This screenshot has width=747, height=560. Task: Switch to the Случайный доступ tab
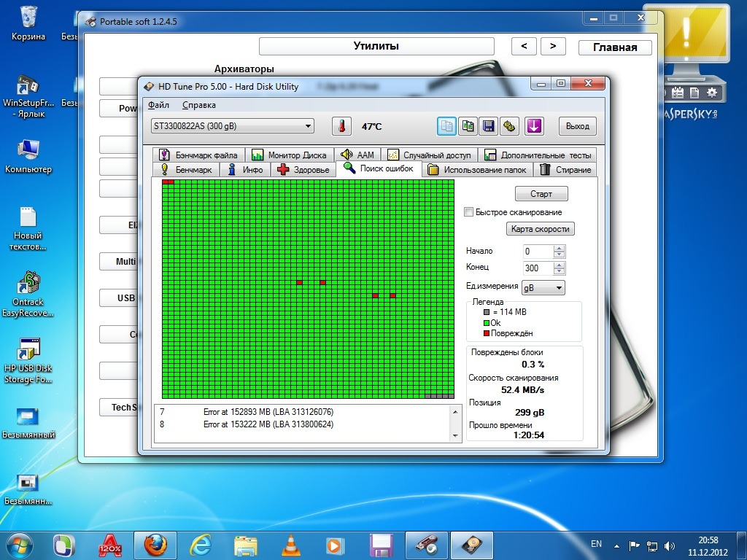(x=429, y=155)
